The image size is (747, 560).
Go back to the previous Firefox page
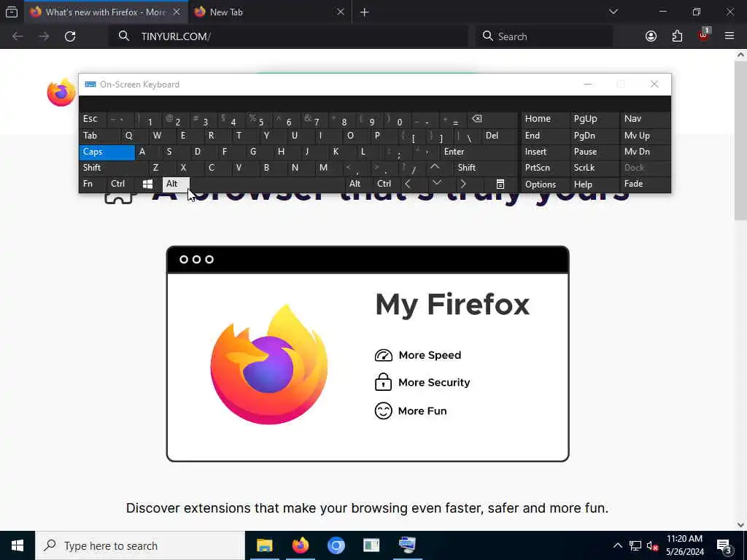(x=18, y=36)
